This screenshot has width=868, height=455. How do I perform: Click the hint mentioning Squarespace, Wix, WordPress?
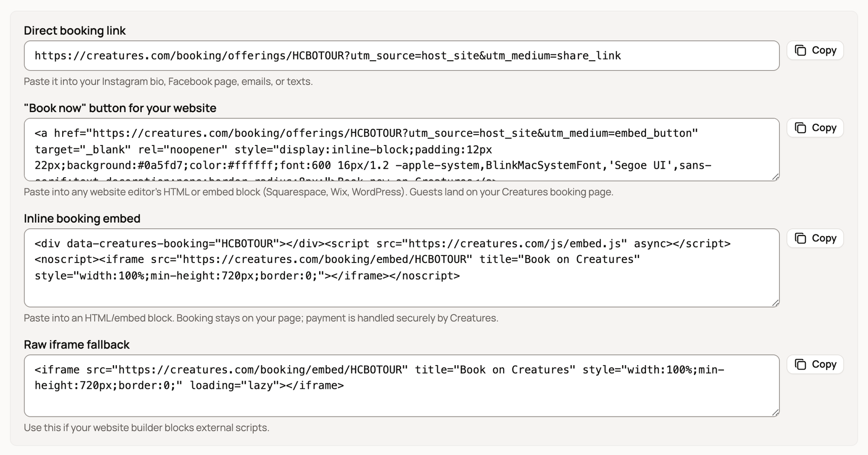pos(319,192)
